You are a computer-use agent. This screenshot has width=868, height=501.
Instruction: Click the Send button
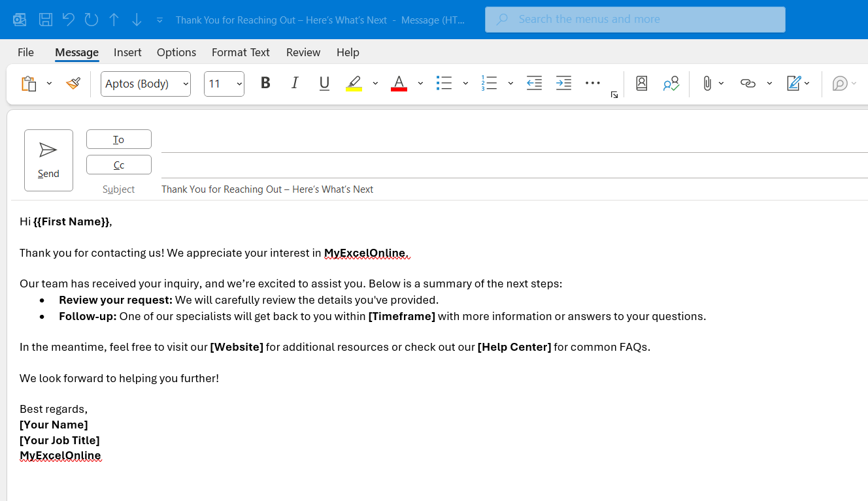click(48, 160)
